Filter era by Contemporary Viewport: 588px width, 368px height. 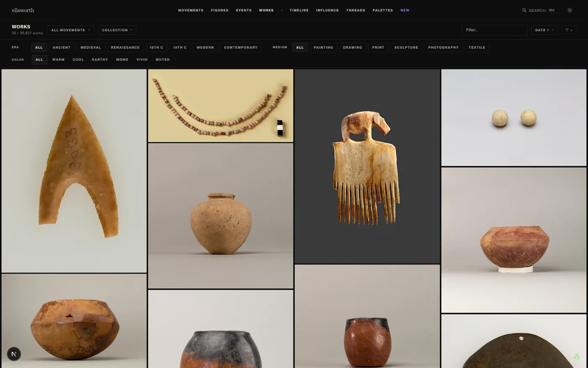[241, 48]
